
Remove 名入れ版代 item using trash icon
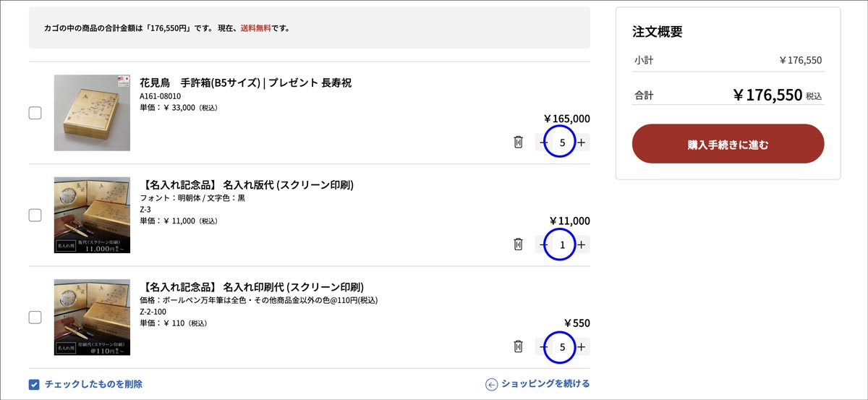(518, 244)
